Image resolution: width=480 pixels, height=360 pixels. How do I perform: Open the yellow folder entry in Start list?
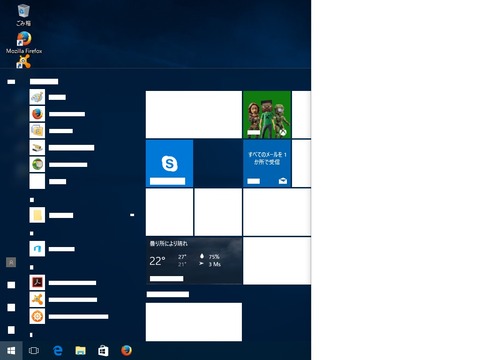[x=51, y=215]
